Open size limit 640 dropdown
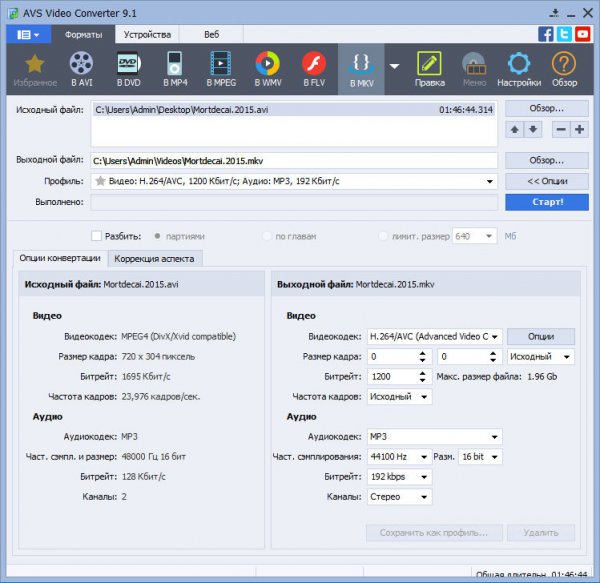This screenshot has height=583, width=600. (488, 236)
